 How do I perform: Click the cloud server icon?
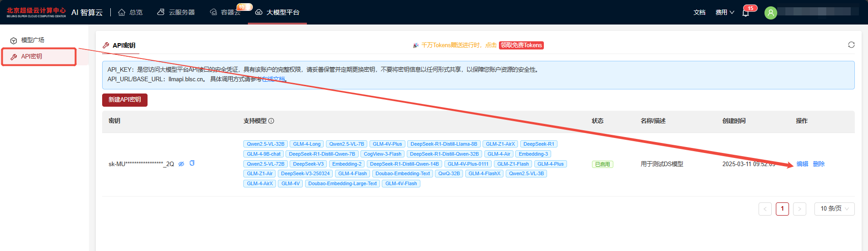click(161, 12)
